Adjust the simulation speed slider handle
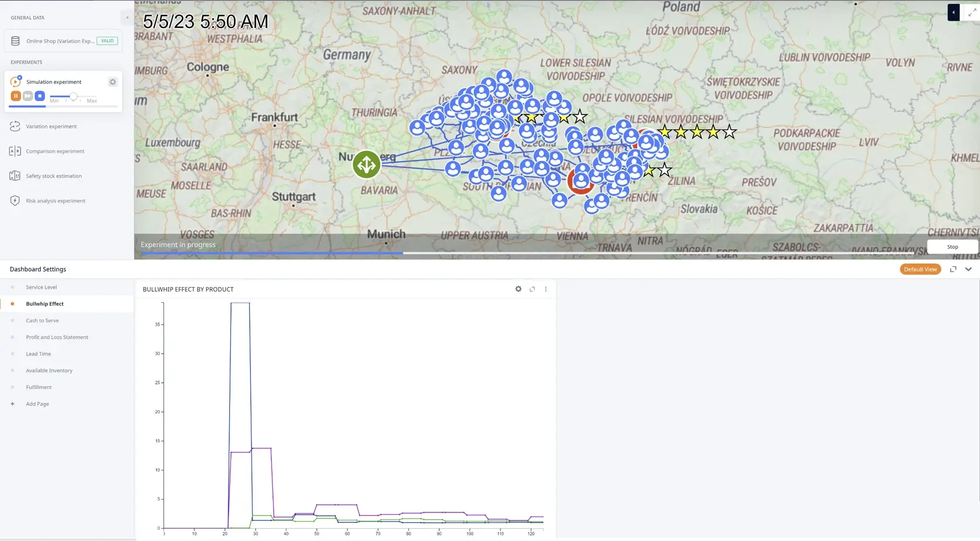Viewport: 980px width, 541px height. point(73,96)
